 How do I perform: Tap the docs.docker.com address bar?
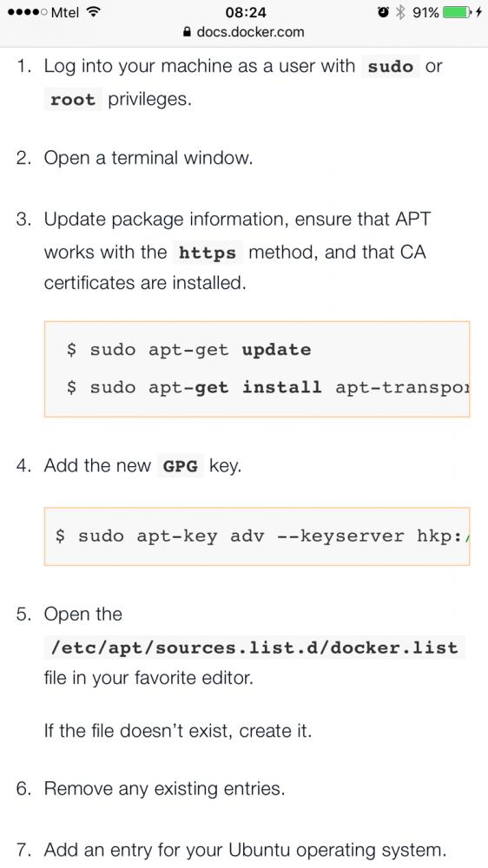(x=244, y=32)
